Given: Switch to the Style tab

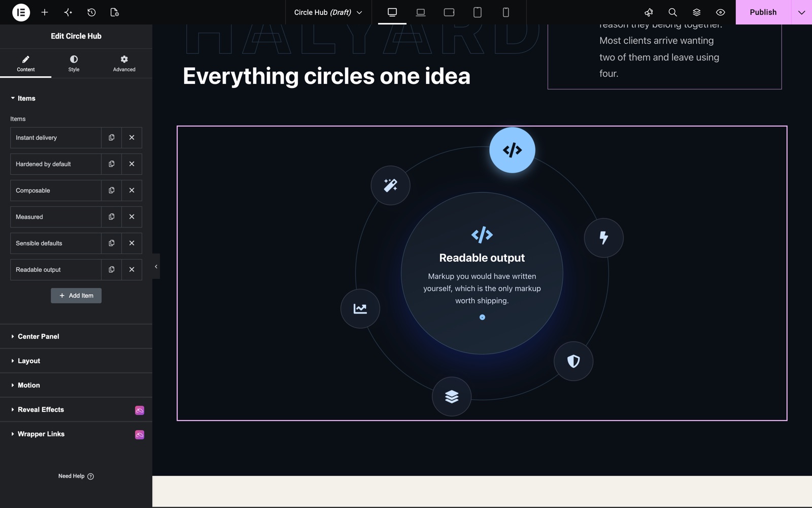Looking at the screenshot, I should point(74,63).
